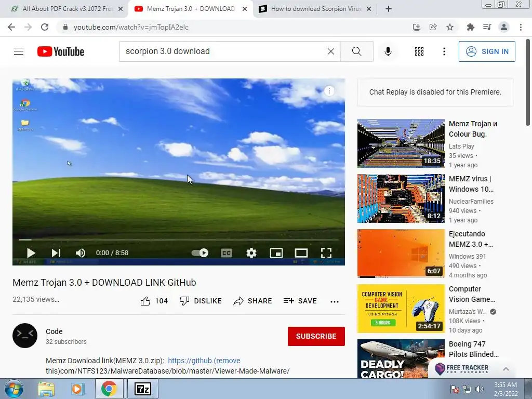Like this video with thumbs up
Screen dimensions: 532x399
point(154,301)
